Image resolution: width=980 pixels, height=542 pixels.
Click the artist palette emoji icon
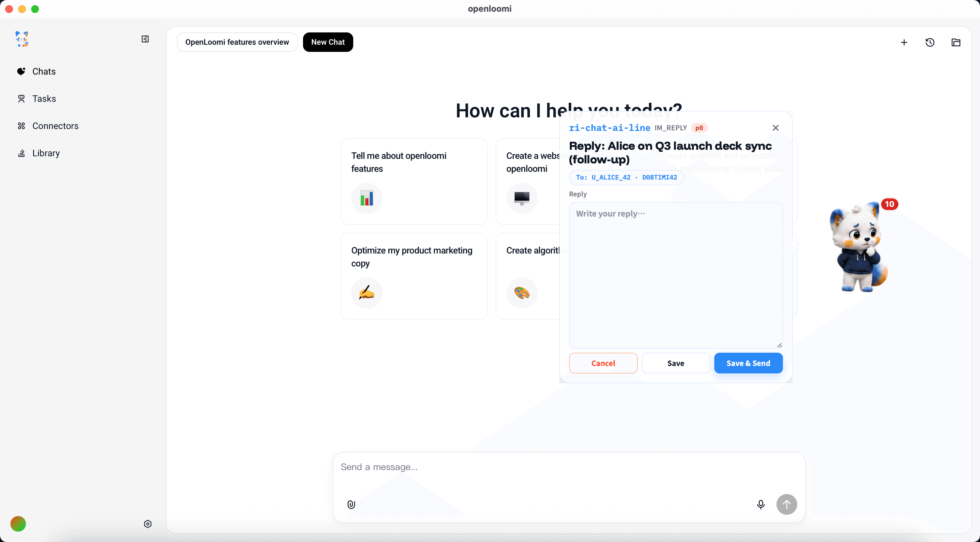521,293
